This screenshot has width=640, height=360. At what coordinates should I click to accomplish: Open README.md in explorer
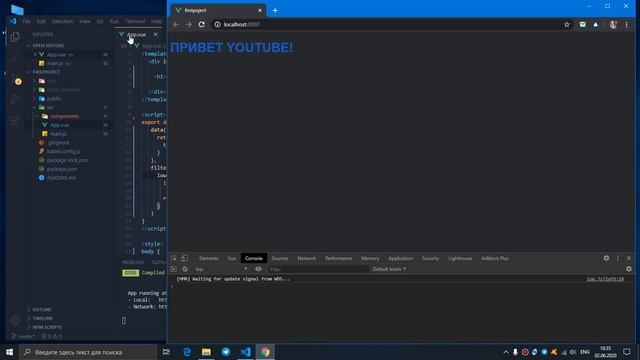61,178
